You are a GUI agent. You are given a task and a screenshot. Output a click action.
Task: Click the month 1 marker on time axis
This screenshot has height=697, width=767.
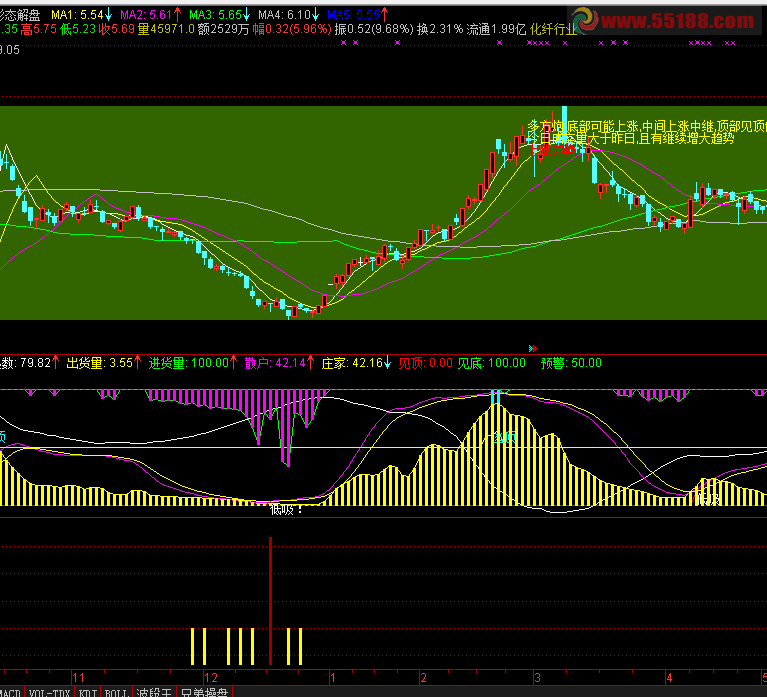[333, 678]
